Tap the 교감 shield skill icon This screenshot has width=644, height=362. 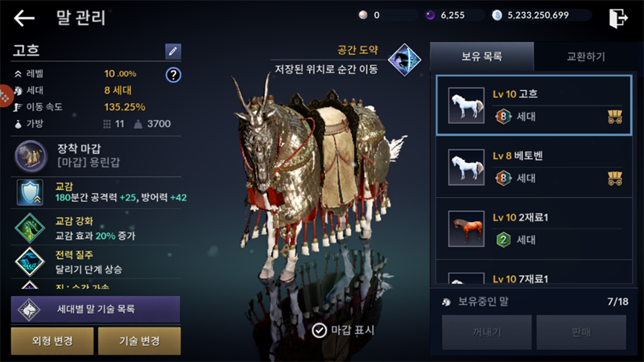pyautogui.click(x=30, y=192)
